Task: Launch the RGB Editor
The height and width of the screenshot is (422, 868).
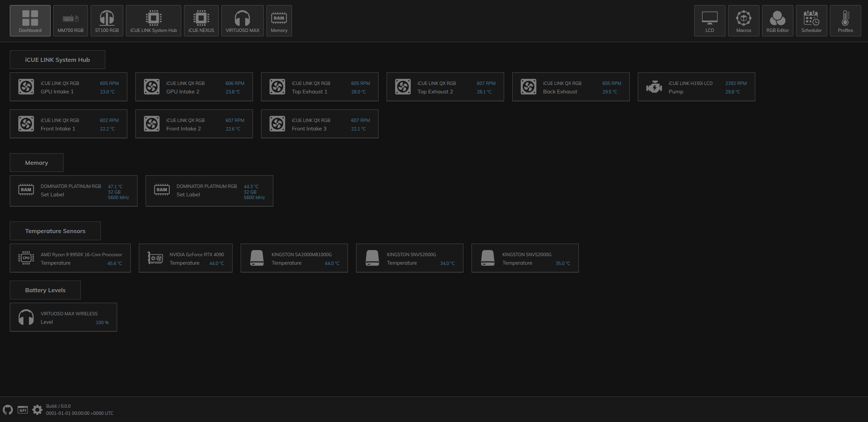Action: (778, 21)
